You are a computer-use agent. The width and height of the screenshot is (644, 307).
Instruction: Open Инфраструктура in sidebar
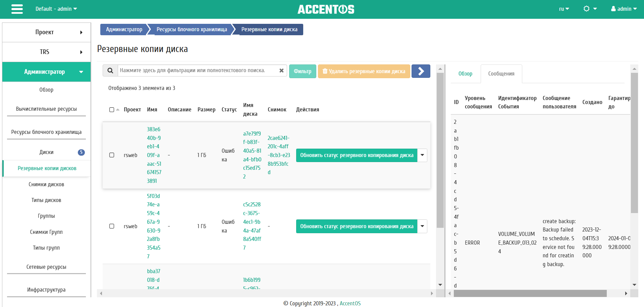point(46,290)
